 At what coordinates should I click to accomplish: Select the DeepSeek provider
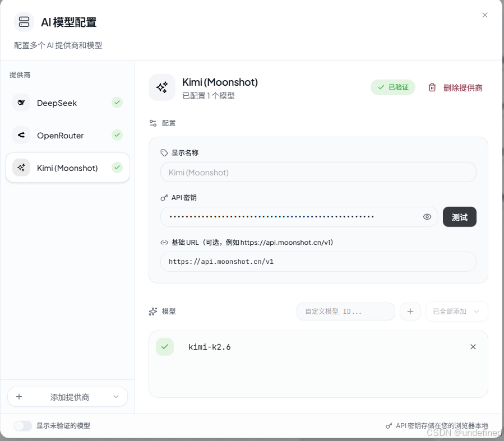[x=67, y=103]
